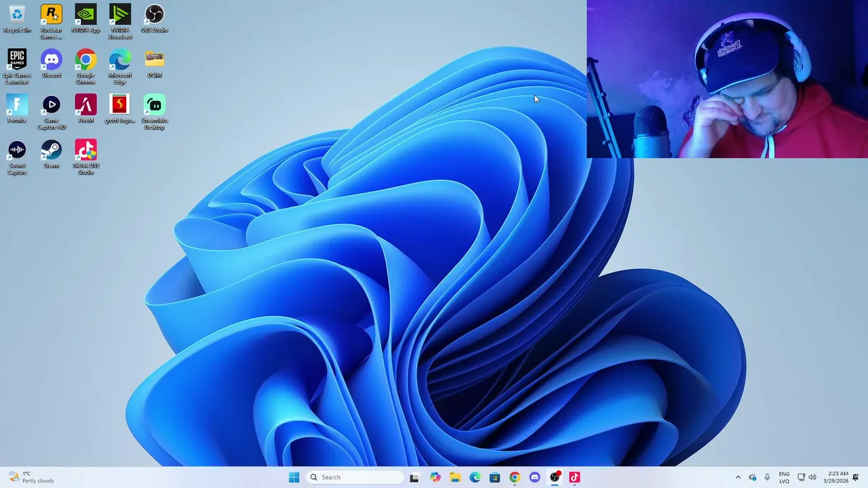Open Microsoft Edge from the taskbar

click(475, 477)
